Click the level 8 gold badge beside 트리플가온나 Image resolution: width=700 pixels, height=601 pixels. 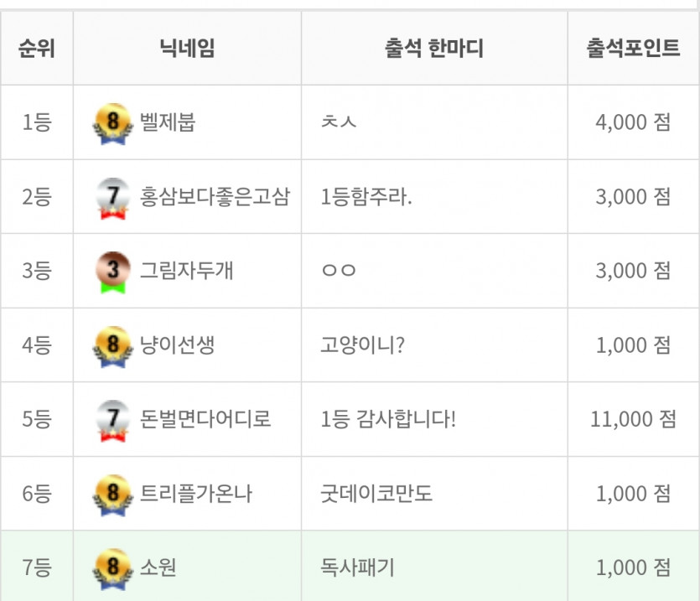point(113,495)
